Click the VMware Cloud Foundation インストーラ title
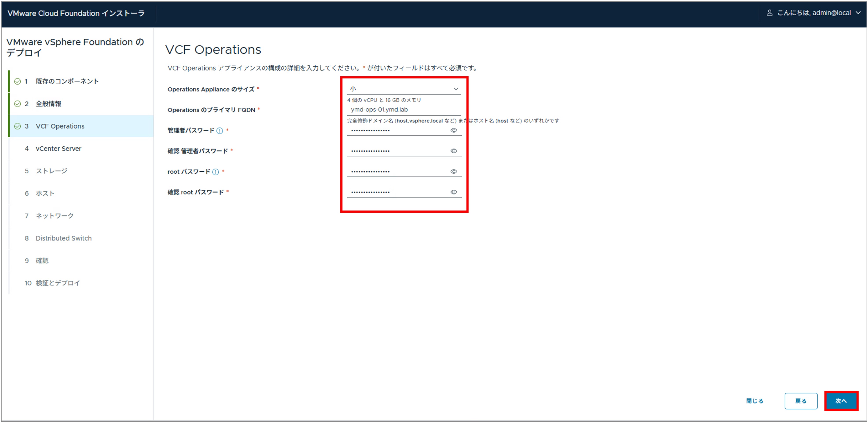This screenshot has width=868, height=423. pos(76,13)
